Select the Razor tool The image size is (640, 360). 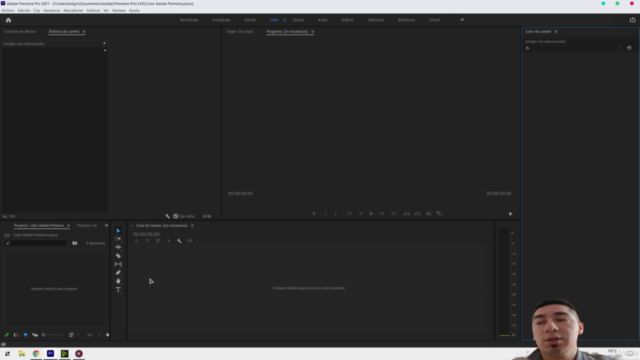(x=118, y=256)
